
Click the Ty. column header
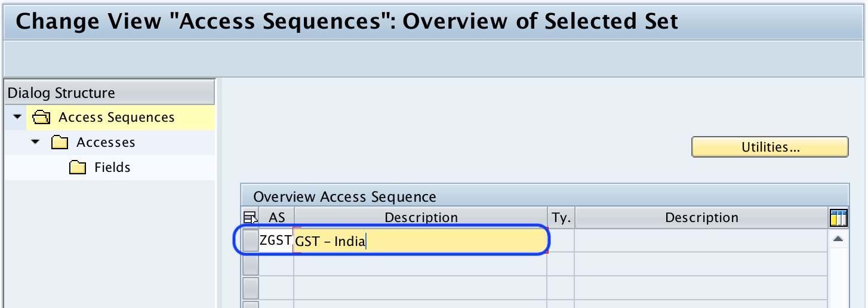tap(561, 218)
